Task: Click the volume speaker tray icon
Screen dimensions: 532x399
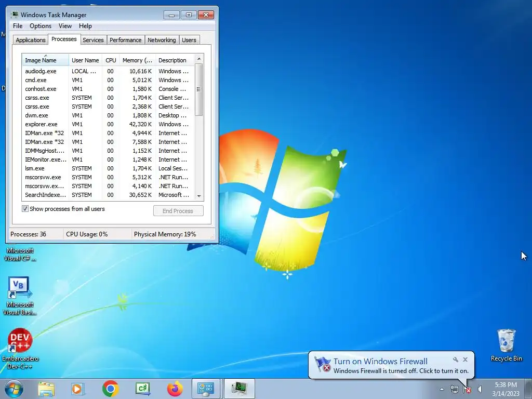Action: (480, 389)
